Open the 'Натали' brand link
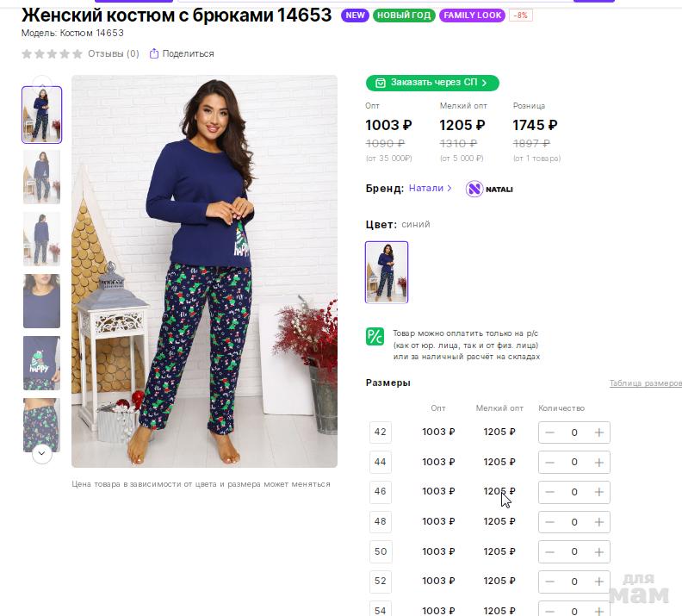The width and height of the screenshot is (682, 616). (426, 188)
